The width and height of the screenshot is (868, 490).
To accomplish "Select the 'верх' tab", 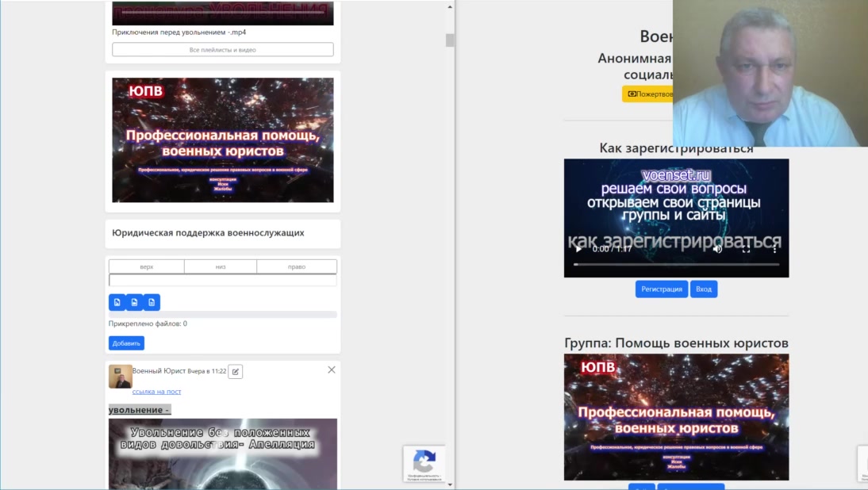I will click(x=147, y=266).
